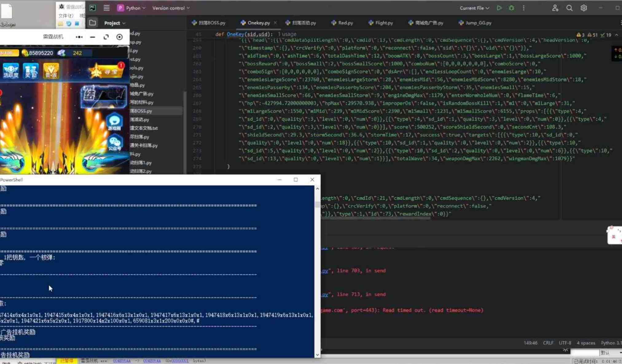
Task: Click the CRLF line separator indicator
Action: point(548,343)
